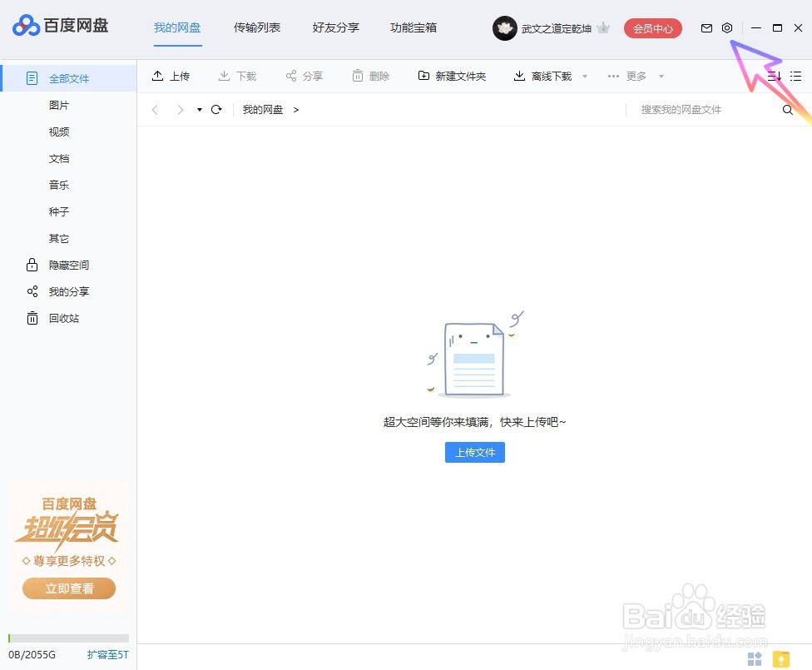The image size is (812, 670).
Task: Open the 离线下载 dropdown arrow
Action: [x=585, y=76]
